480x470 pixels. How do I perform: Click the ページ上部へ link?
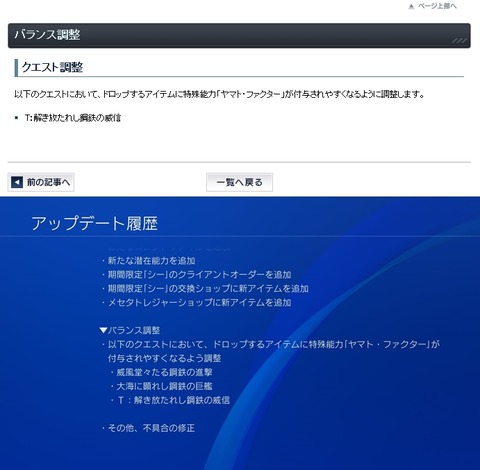coord(437,6)
